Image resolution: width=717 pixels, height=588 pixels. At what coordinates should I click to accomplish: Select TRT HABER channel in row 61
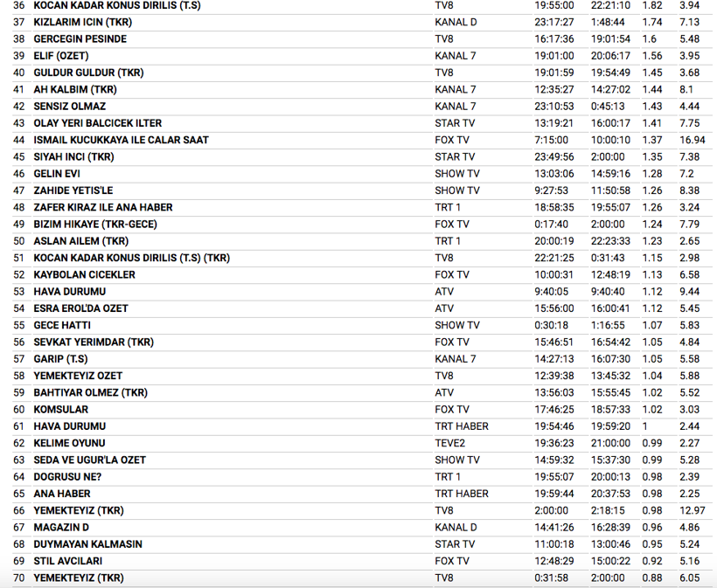[461, 426]
